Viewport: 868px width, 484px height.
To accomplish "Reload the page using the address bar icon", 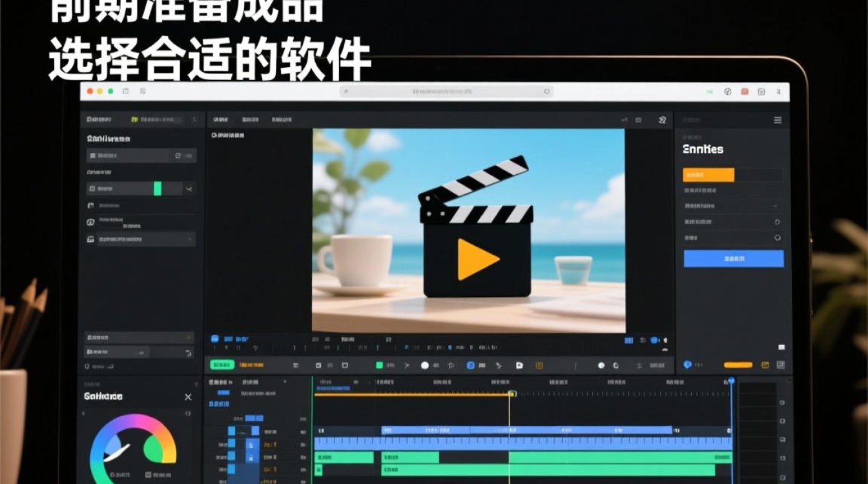I will point(547,92).
